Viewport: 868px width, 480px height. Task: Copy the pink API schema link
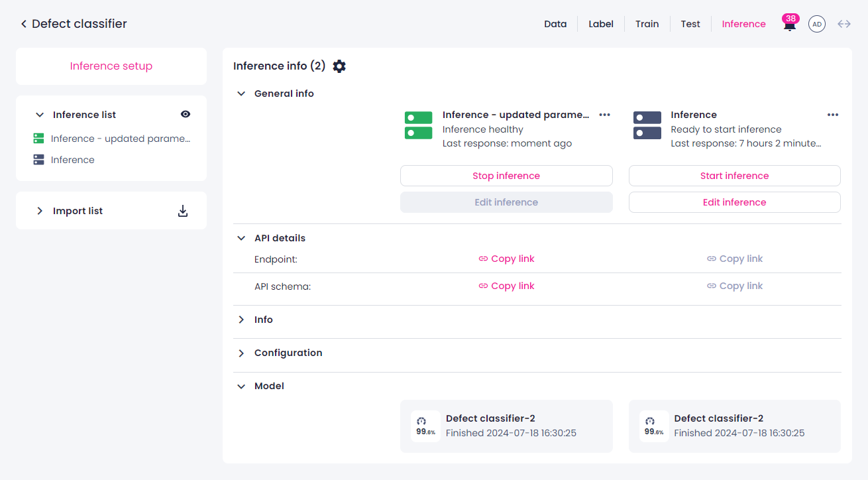[x=506, y=286]
